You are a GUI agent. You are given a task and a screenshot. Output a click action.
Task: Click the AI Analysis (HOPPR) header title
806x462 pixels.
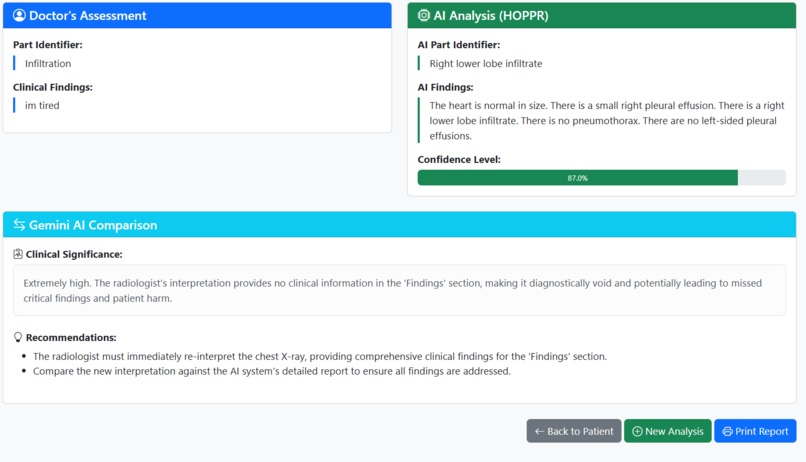click(491, 15)
